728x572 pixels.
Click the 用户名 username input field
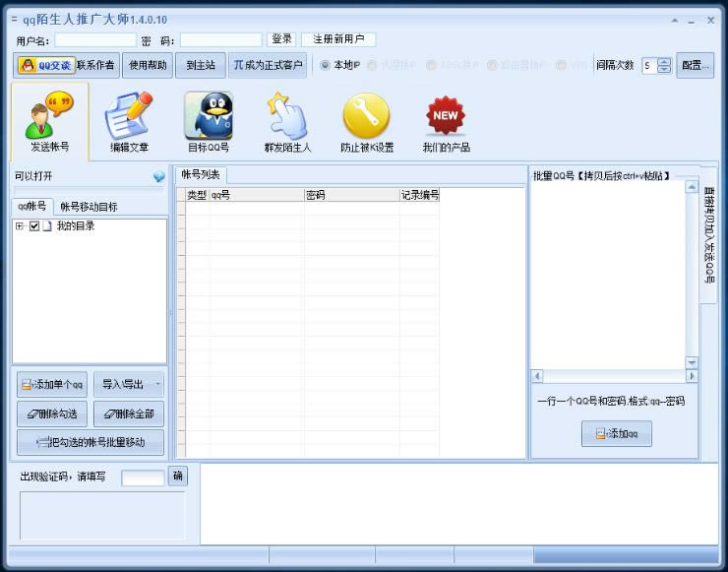[95, 40]
